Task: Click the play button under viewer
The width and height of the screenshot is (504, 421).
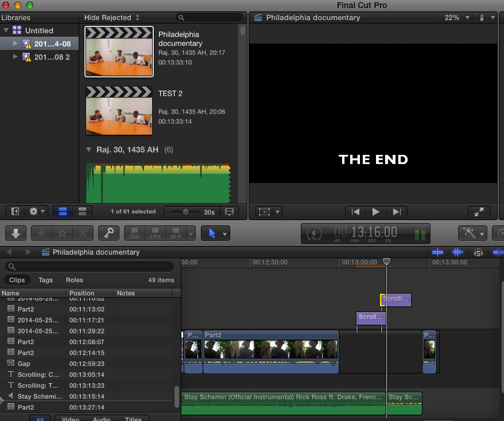Action: tap(376, 212)
